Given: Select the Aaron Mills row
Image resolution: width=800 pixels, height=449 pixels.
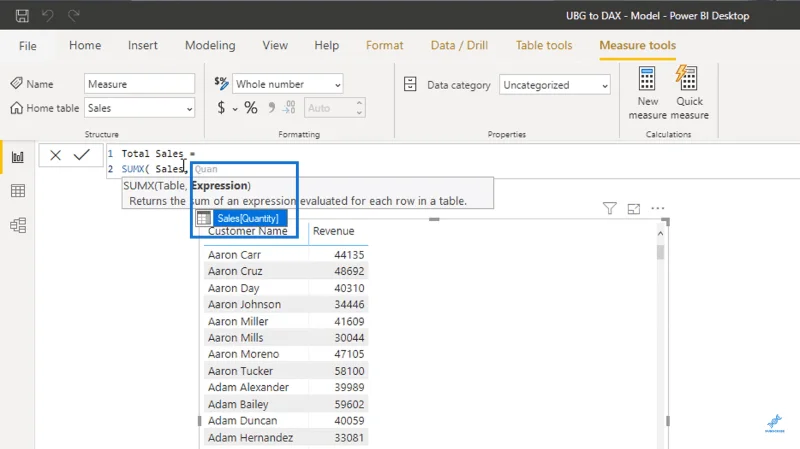Looking at the screenshot, I should (286, 338).
